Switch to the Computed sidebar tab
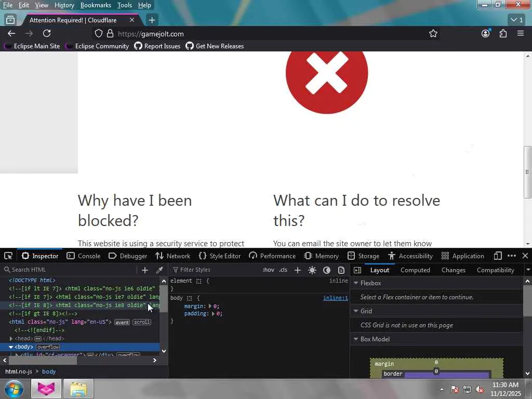This screenshot has height=399, width=532. pyautogui.click(x=415, y=270)
